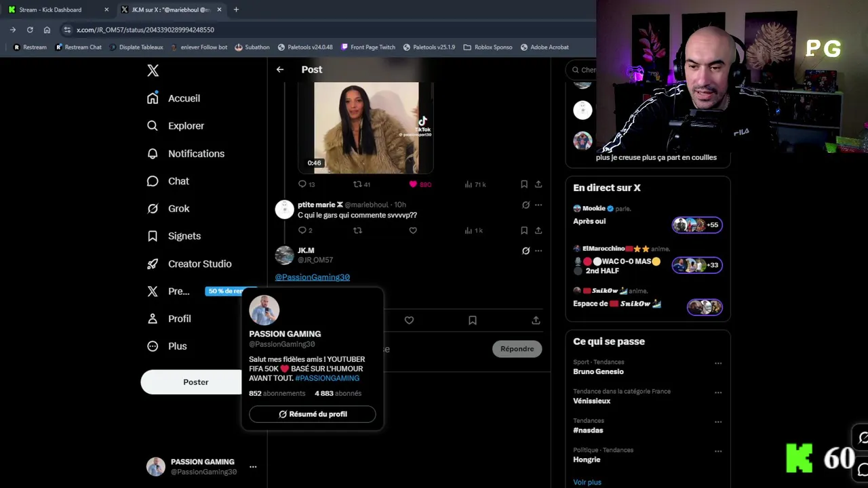Switch to Stream - Kick Dashboard tab
868x488 pixels.
[x=58, y=9]
